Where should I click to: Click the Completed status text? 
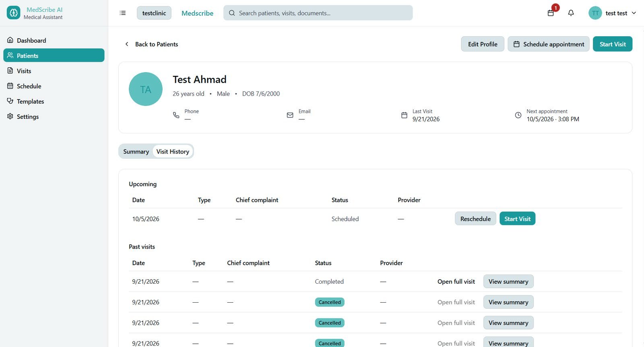point(329,281)
